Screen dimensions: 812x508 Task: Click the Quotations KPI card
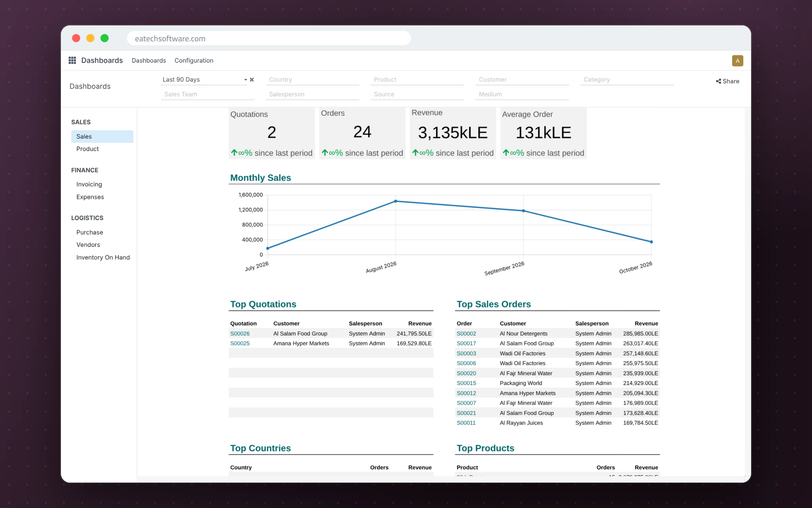(x=272, y=133)
